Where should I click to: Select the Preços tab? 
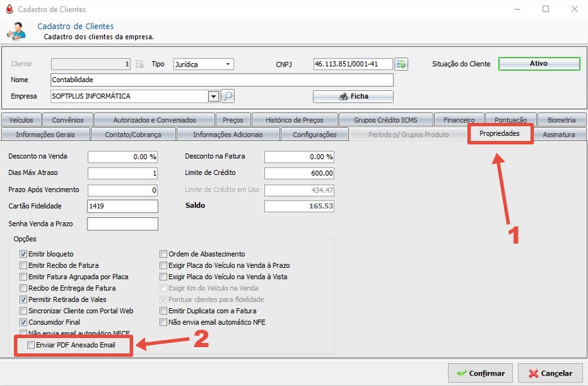[x=233, y=120]
